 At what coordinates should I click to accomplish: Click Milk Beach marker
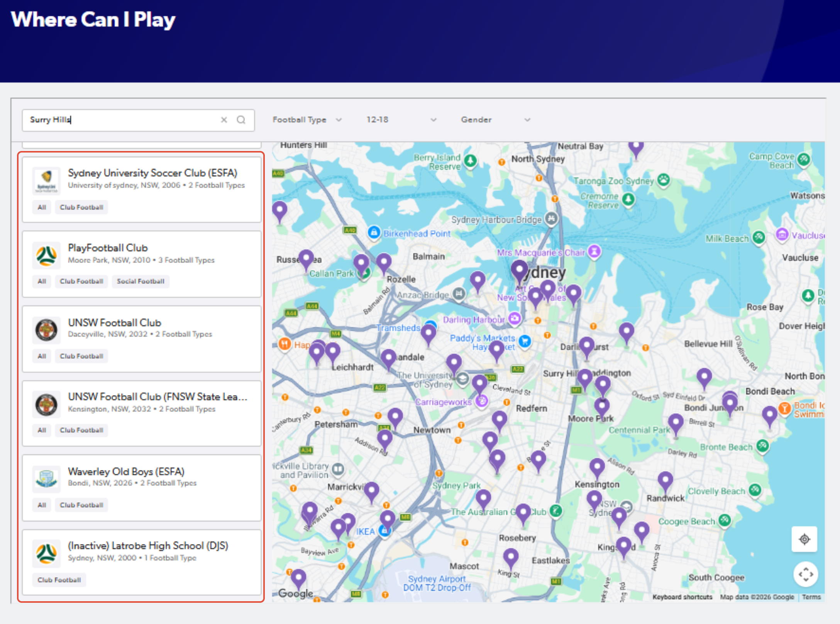tap(759, 237)
